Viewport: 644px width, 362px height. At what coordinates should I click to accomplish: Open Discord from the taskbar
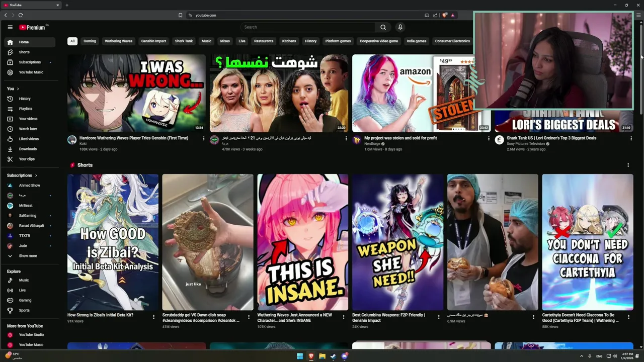click(344, 356)
